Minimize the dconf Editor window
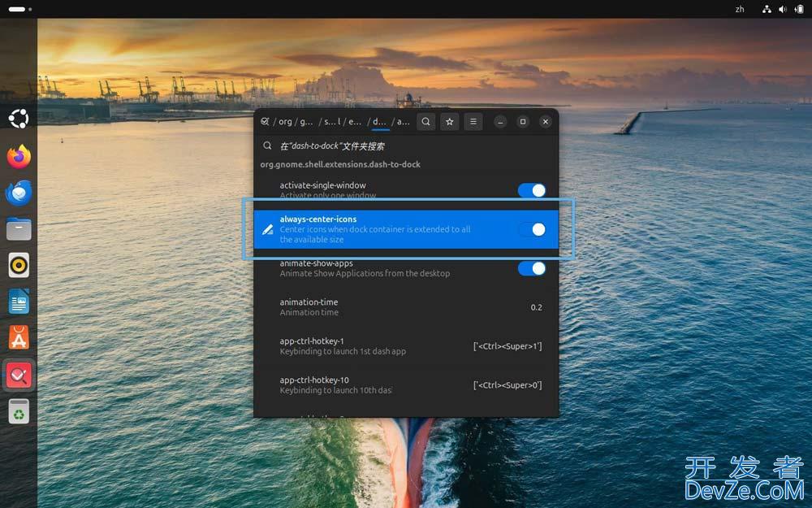 [499, 121]
